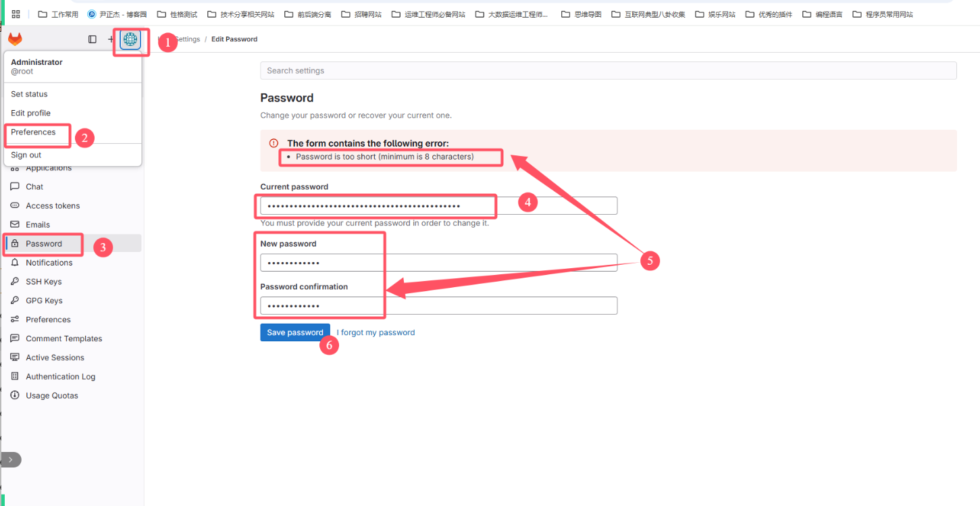Click the GitLab fox logo
Image resolution: width=980 pixels, height=506 pixels.
(15, 39)
